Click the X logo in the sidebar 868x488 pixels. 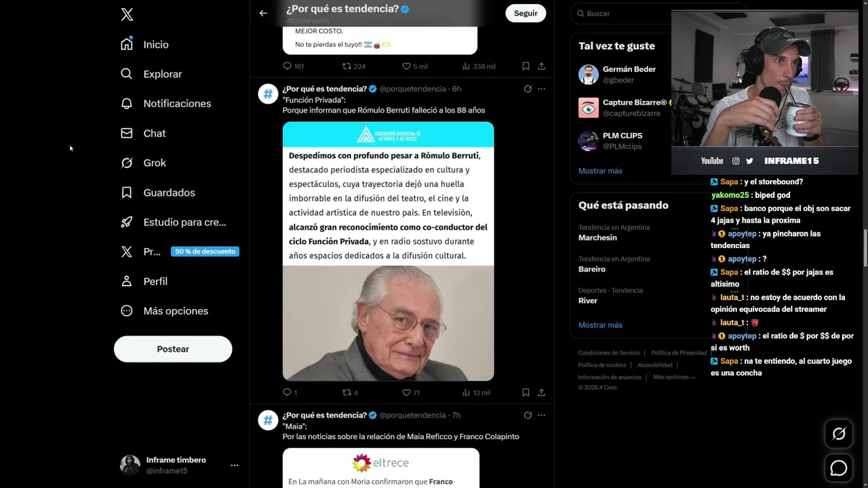pos(127,14)
